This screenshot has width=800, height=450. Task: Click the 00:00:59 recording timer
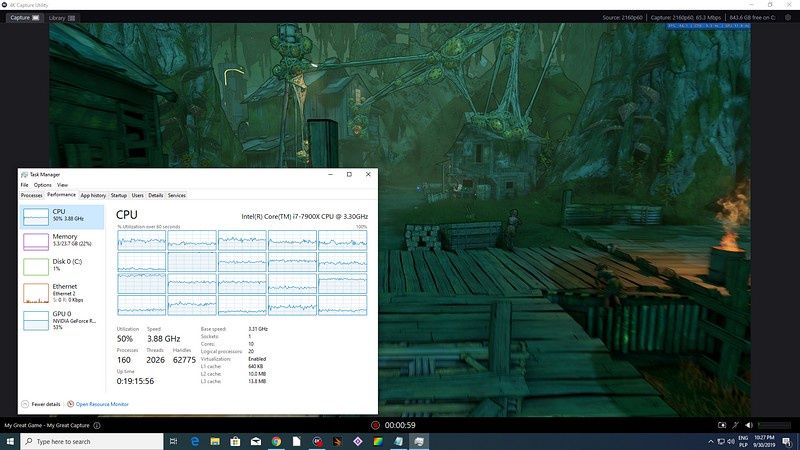[x=400, y=425]
